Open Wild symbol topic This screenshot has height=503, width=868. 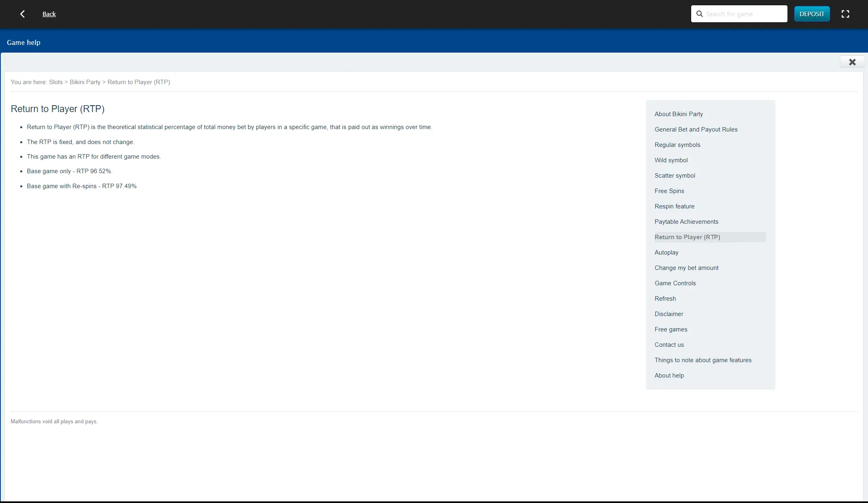pyautogui.click(x=671, y=160)
